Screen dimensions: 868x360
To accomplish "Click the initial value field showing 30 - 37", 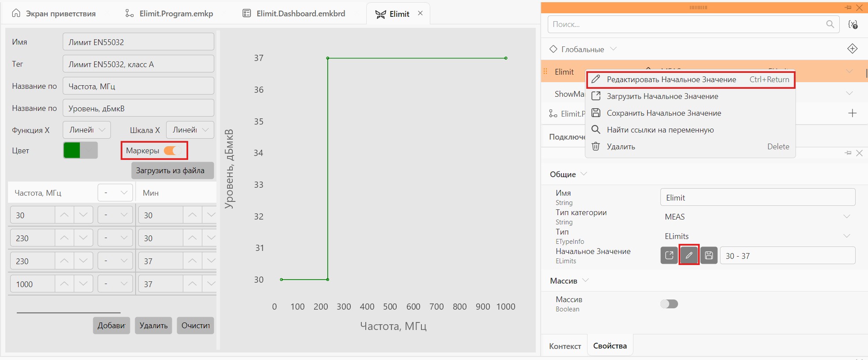I will pyautogui.click(x=788, y=256).
